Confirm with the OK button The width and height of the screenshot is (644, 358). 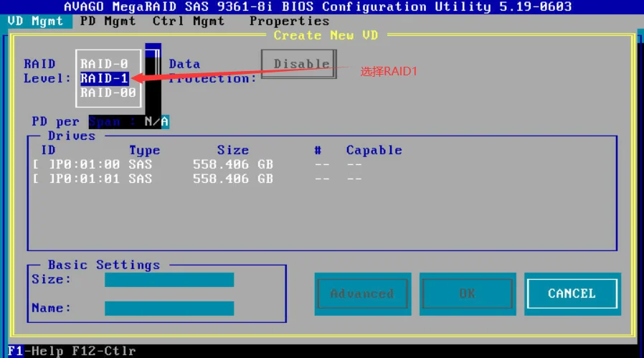468,293
